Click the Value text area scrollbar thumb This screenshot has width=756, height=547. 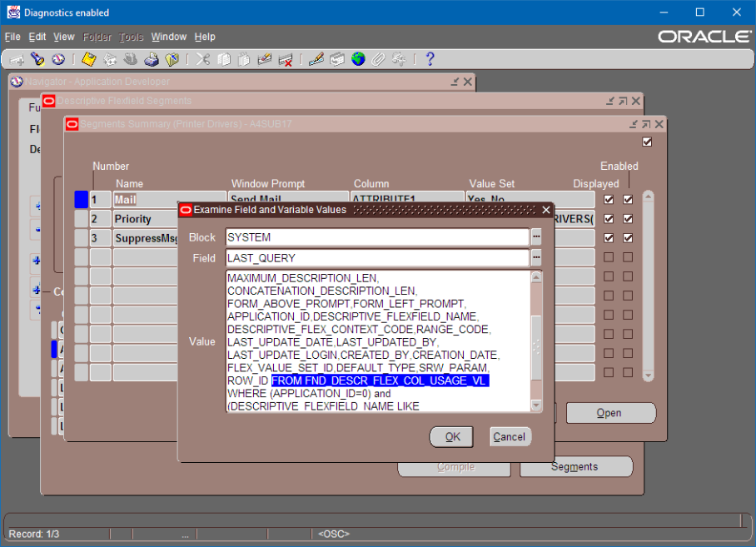536,346
